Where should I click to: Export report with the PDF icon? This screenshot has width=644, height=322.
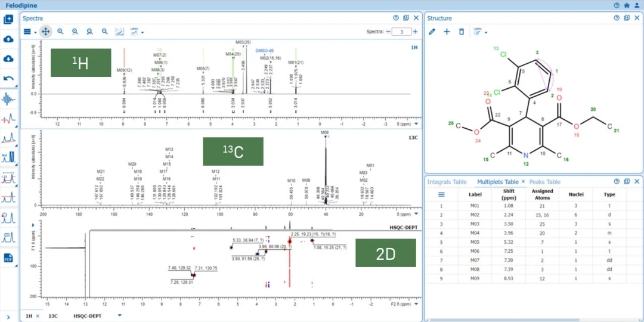[8, 258]
